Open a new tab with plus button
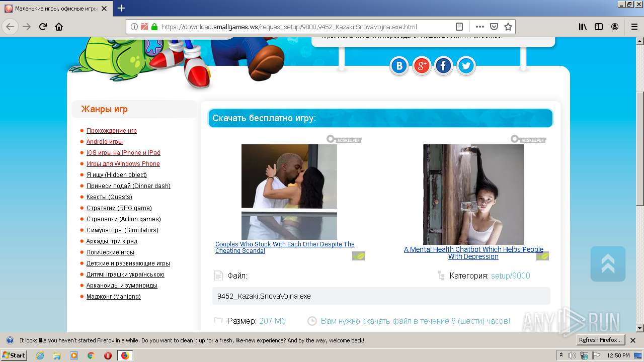This screenshot has height=362, width=644. [121, 8]
